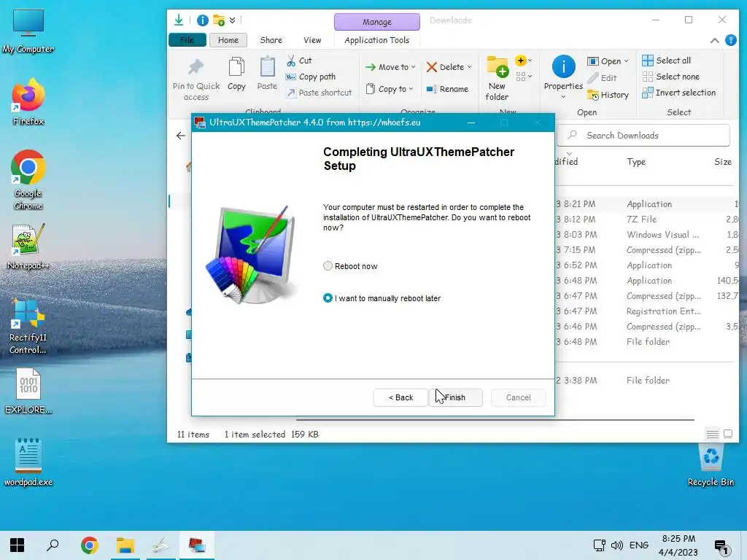
Task: Click Invert selection in the ribbon
Action: point(679,93)
